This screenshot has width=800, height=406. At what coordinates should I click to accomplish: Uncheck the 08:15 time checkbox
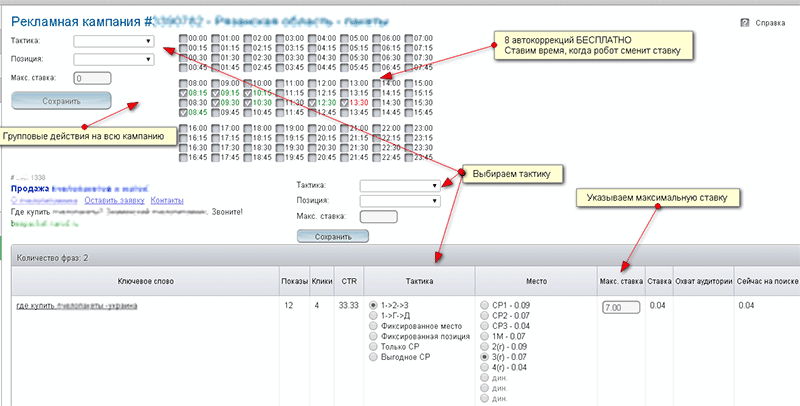click(x=184, y=93)
